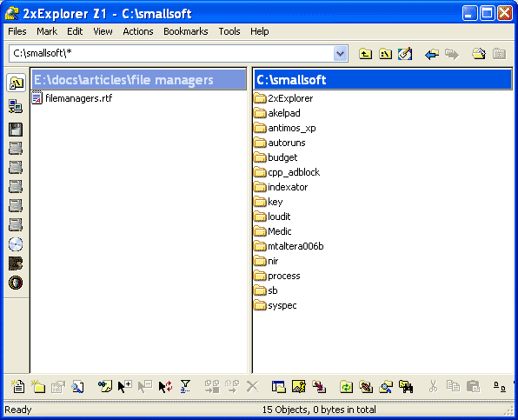Open the network computers icon
518x420 pixels.
pos(16,106)
